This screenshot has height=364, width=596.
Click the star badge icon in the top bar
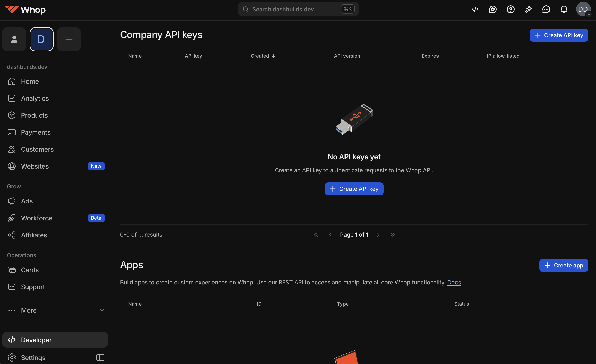point(493,10)
